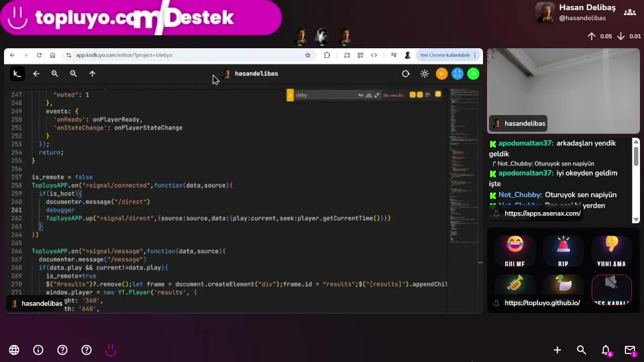Viewport: 644px width, 362px height.
Task: Click the YUHLAMA thumbs-down reaction
Action: pyautogui.click(x=611, y=251)
